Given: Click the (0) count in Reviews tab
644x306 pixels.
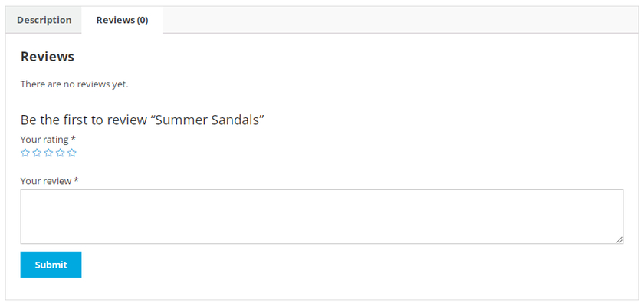Looking at the screenshot, I should click(143, 20).
